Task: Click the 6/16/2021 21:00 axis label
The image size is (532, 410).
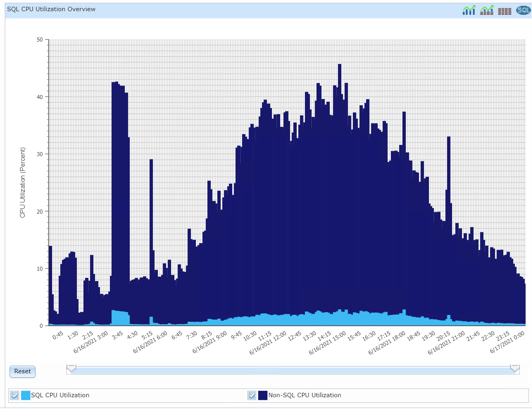Action: point(446,343)
